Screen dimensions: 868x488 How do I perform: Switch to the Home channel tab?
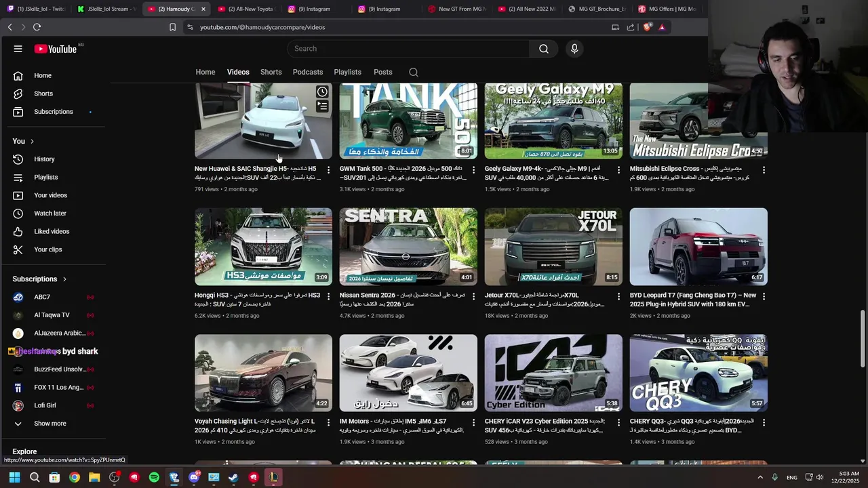pyautogui.click(x=205, y=72)
